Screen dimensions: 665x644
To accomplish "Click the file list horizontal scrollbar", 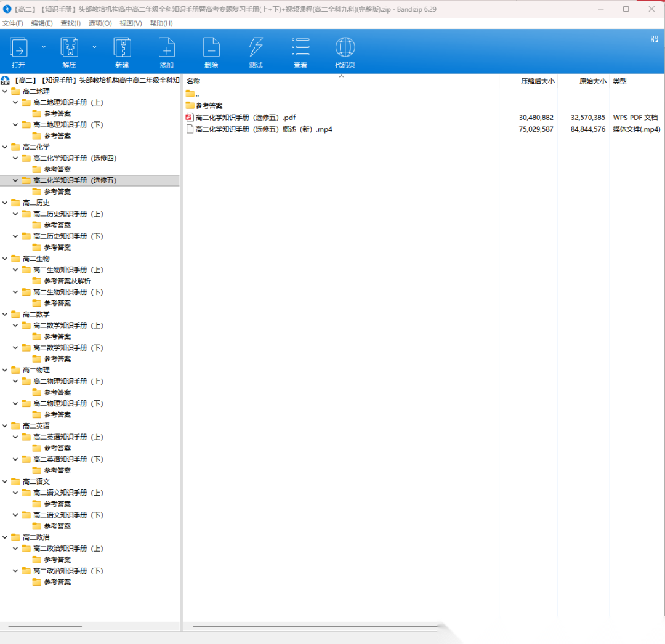I will tap(314, 626).
